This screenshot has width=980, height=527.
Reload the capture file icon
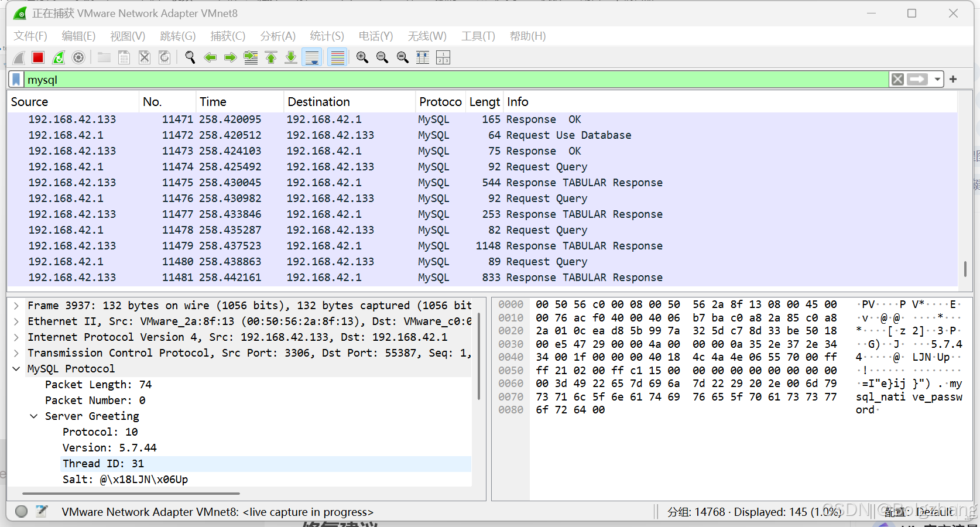point(165,57)
